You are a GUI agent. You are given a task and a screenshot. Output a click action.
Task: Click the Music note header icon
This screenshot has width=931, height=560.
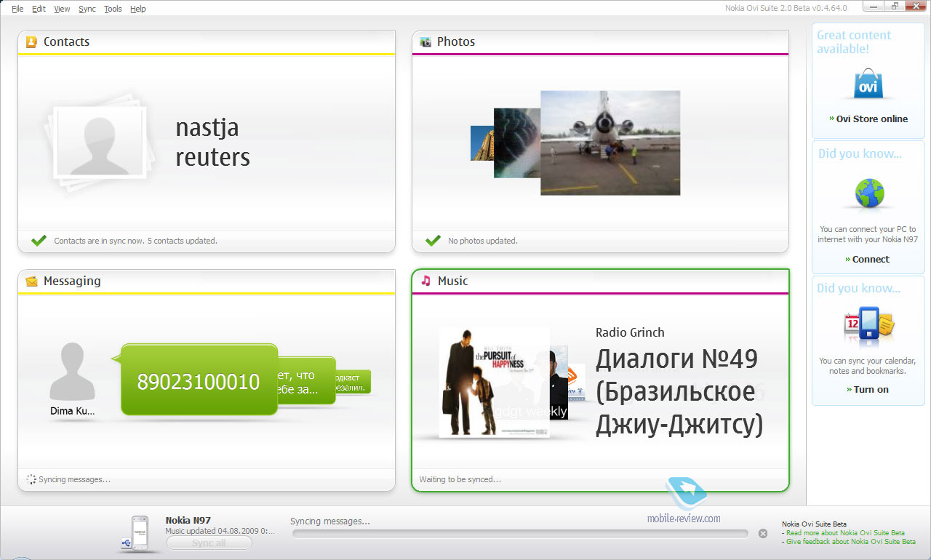pyautogui.click(x=426, y=281)
